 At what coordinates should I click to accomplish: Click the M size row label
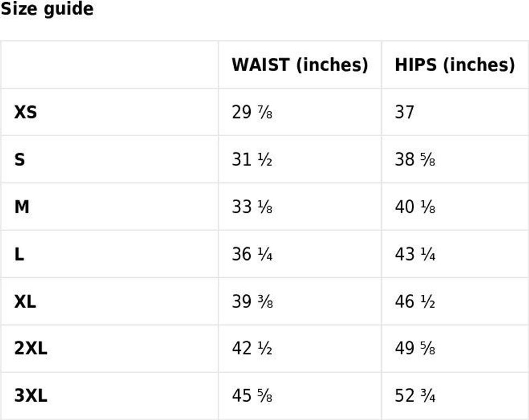click(x=22, y=207)
